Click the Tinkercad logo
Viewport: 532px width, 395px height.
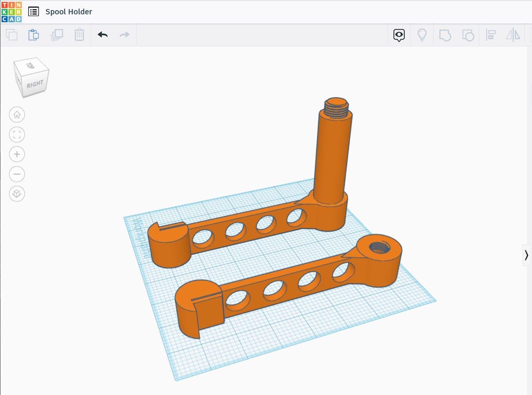12,12
